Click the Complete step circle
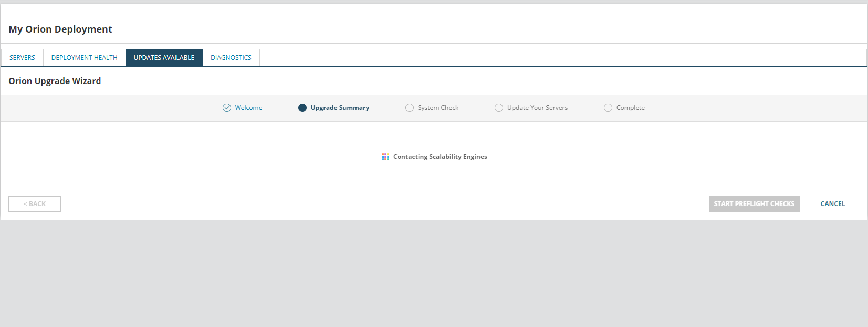The width and height of the screenshot is (868, 327). coord(608,108)
